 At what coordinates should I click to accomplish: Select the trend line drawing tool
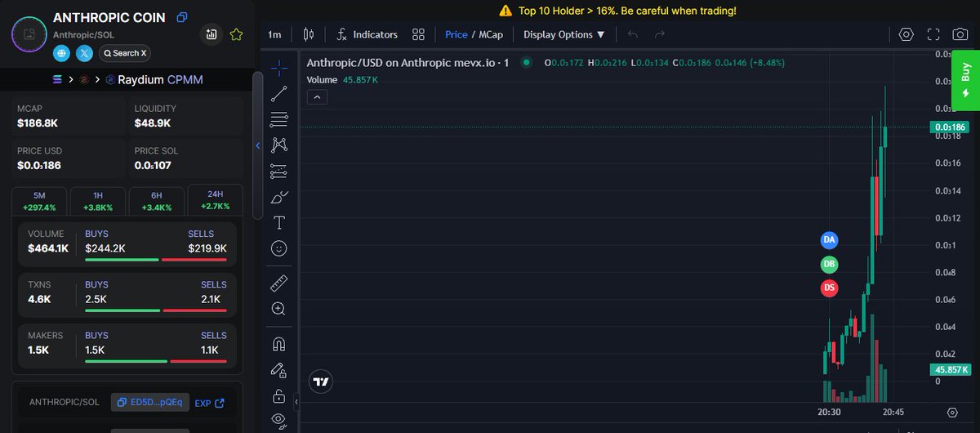click(279, 92)
